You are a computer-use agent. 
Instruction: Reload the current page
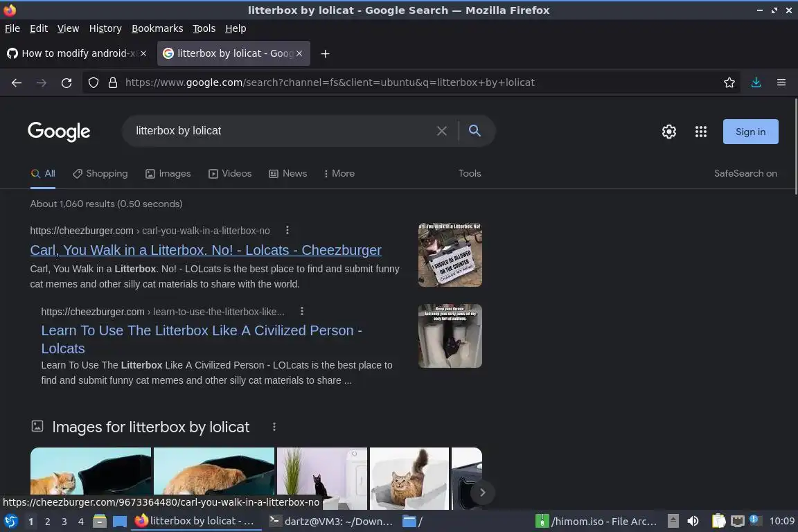(66, 82)
